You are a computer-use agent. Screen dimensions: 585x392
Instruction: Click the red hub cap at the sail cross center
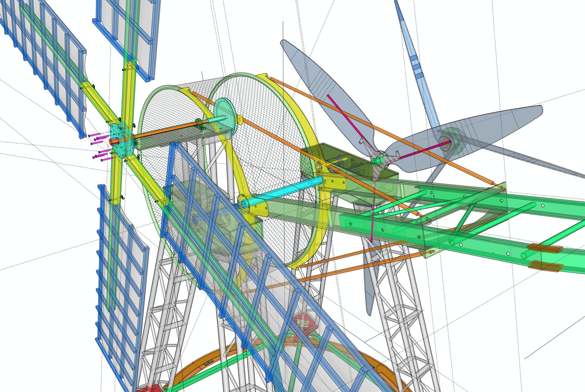115,142
